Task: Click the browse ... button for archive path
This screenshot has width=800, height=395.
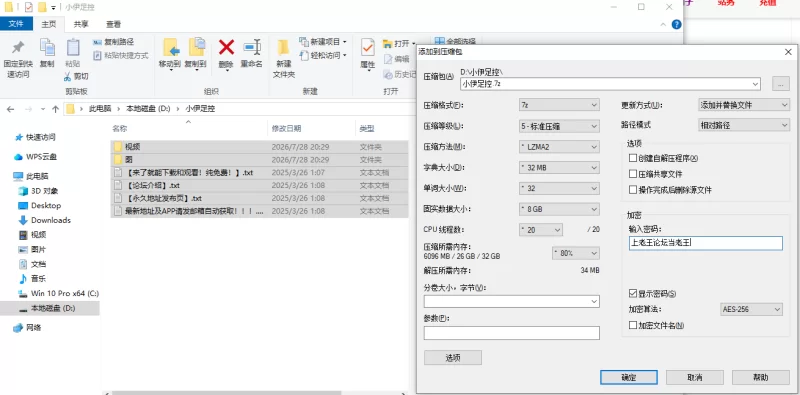Action: pos(781,84)
